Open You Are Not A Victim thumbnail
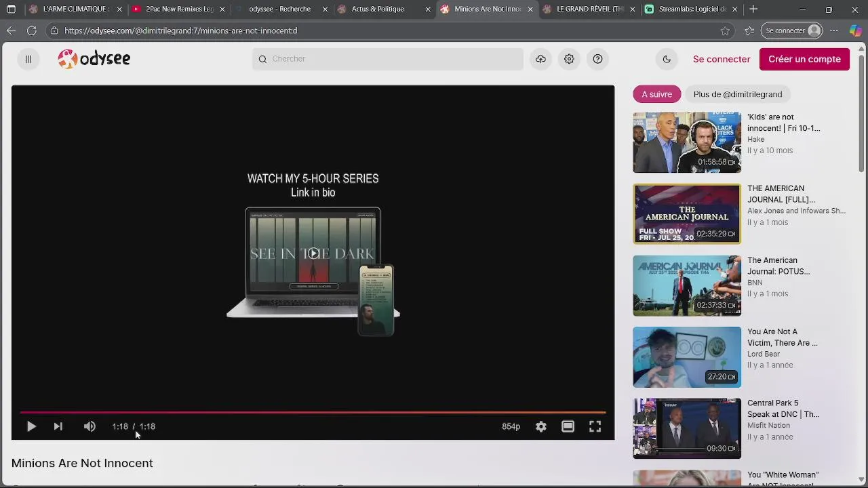The height and width of the screenshot is (488, 868). tap(687, 357)
